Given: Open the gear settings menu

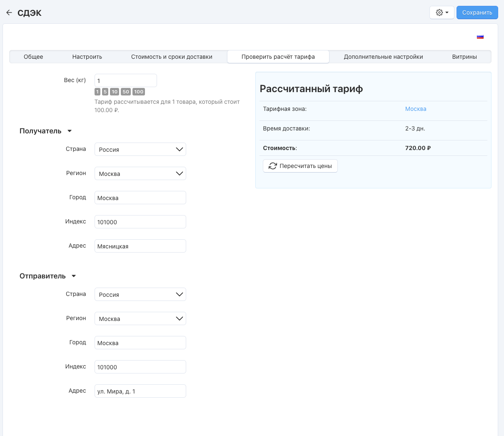Looking at the screenshot, I should click(442, 13).
